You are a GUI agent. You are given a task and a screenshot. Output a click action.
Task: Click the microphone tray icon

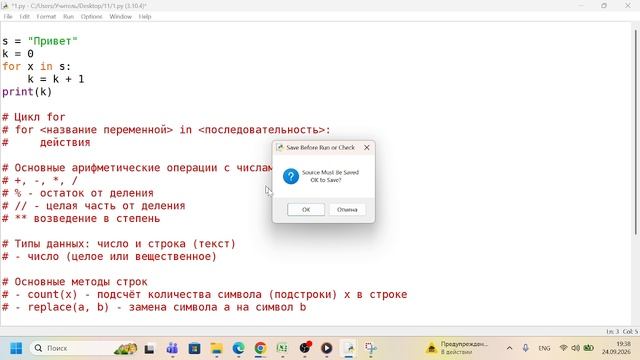click(525, 348)
